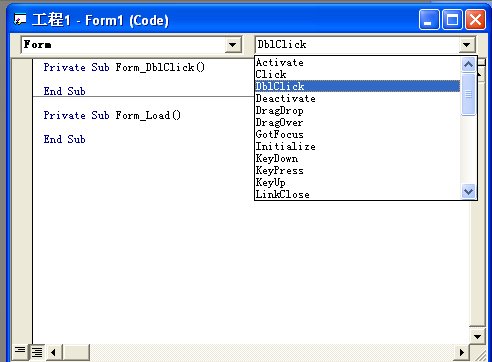The width and height of the screenshot is (492, 362).
Task: Open the Form object dropdown arrow
Action: pyautogui.click(x=233, y=45)
